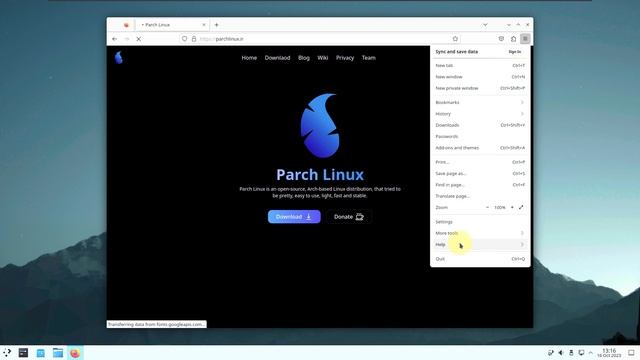Open Passwords from the menu
The height and width of the screenshot is (360, 640).
click(x=480, y=136)
